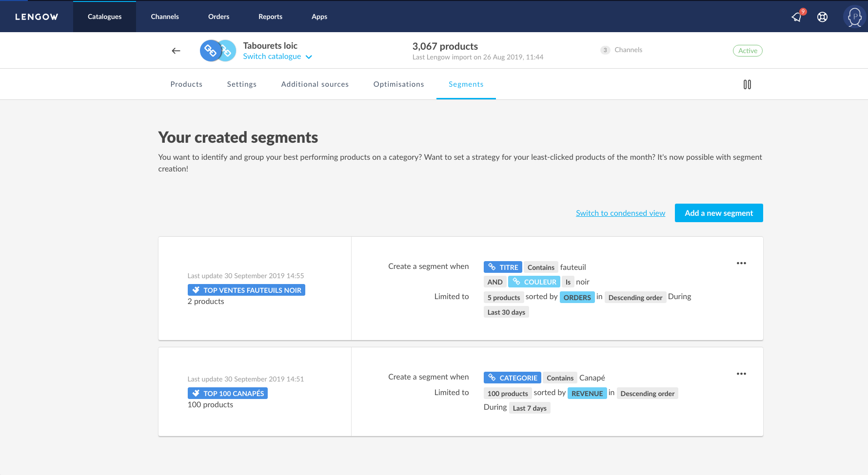Click the Active status badge
The height and width of the screenshot is (475, 868).
click(x=747, y=51)
